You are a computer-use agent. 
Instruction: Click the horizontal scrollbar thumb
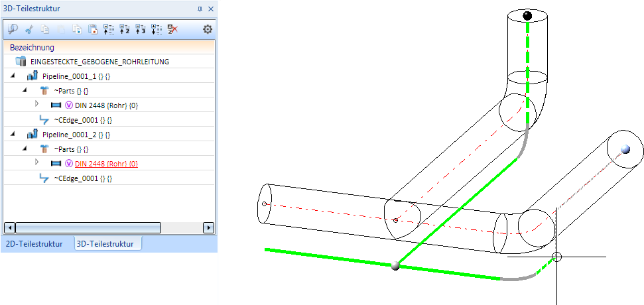[88, 227]
